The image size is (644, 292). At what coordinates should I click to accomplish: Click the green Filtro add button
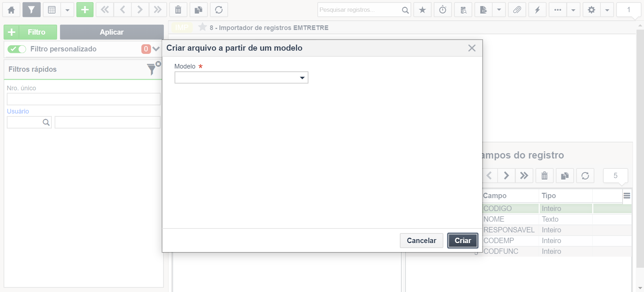[x=30, y=32]
